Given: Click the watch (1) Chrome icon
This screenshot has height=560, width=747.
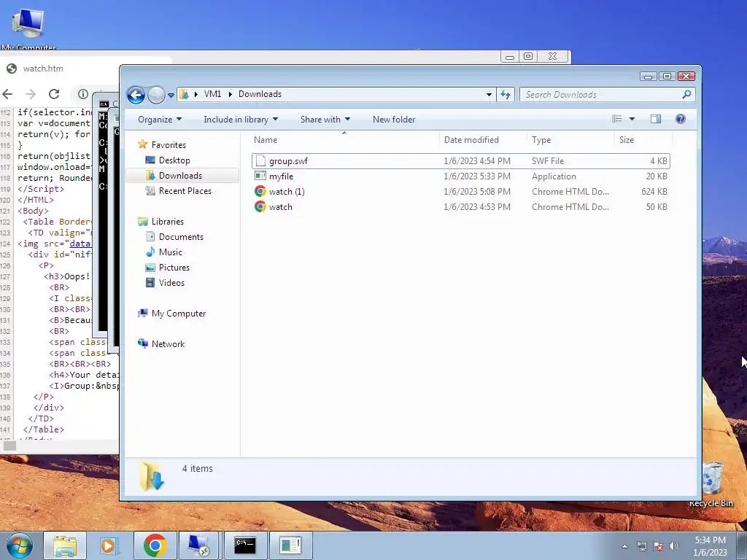Looking at the screenshot, I should click(x=260, y=192).
